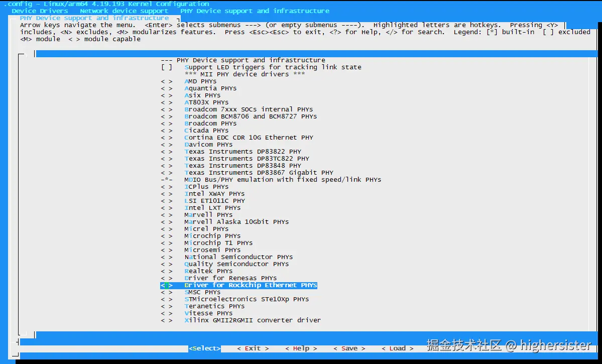
Task: Select the Microchip T1 PHYs entry
Action: tap(206, 243)
